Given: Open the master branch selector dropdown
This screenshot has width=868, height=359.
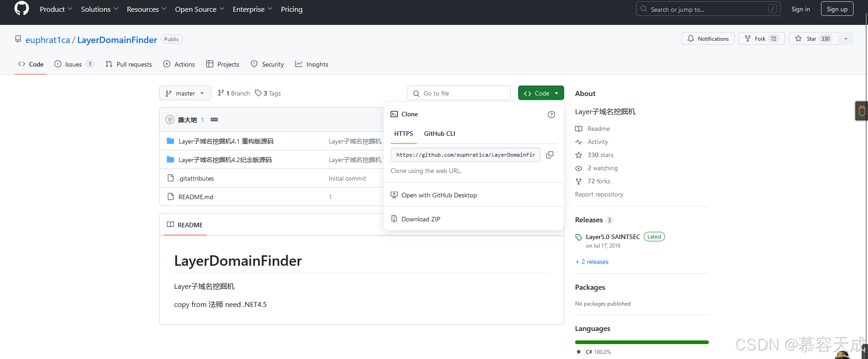Looking at the screenshot, I should [x=185, y=93].
